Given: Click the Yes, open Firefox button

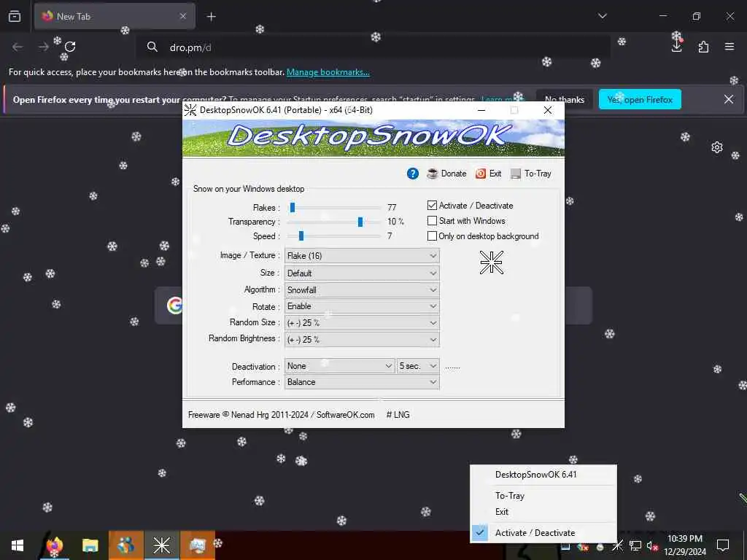Looking at the screenshot, I should click(640, 99).
